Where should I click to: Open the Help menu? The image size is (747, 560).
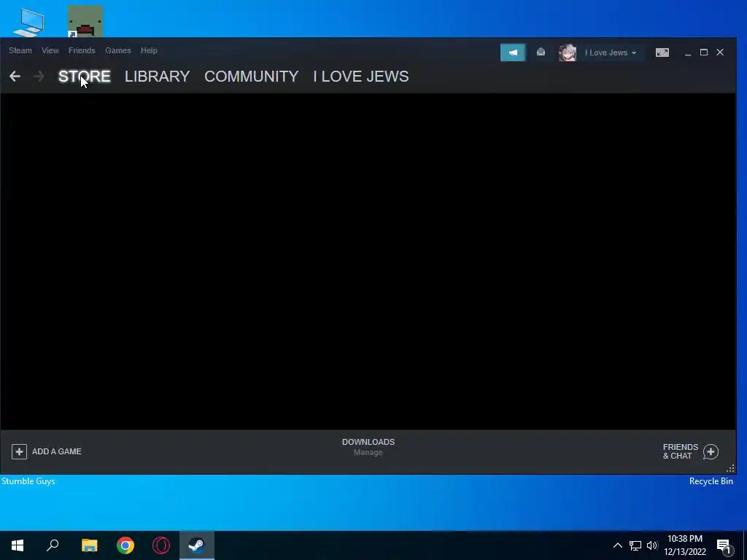149,50
